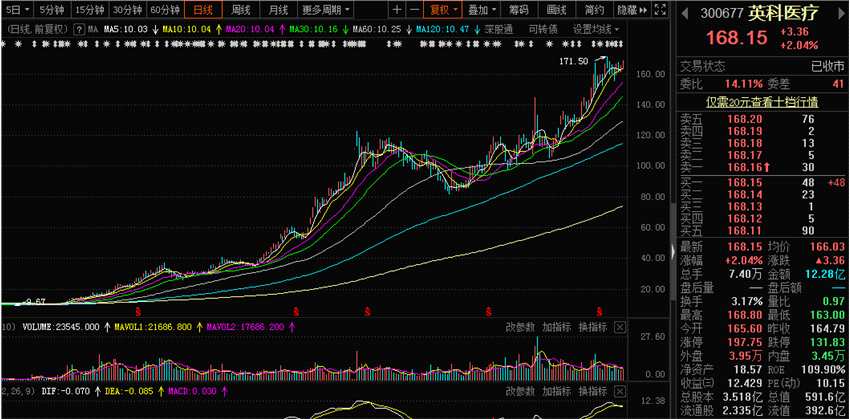Click MA30:10.16 indicator value

point(312,29)
